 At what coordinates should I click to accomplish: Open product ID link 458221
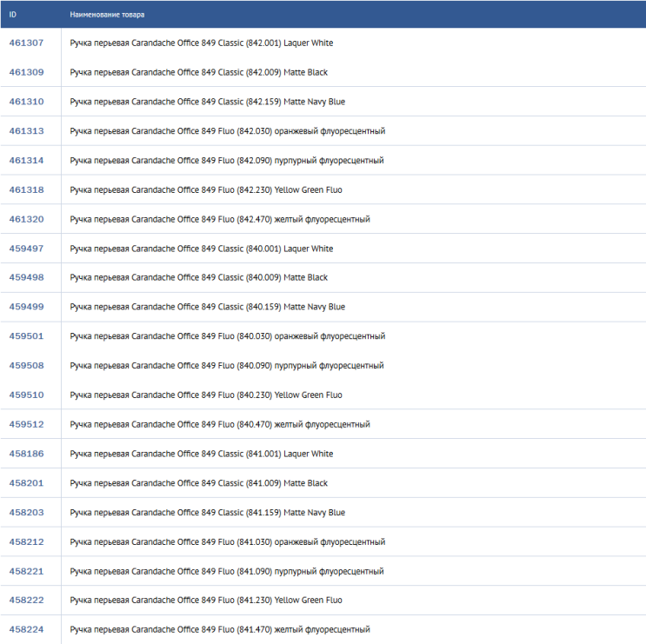(26, 571)
